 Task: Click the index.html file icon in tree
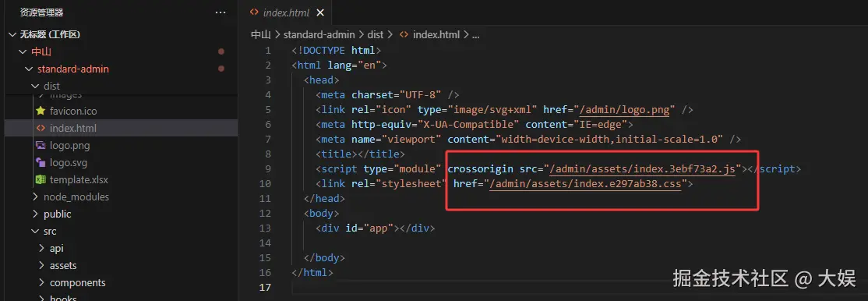pyautogui.click(x=41, y=128)
